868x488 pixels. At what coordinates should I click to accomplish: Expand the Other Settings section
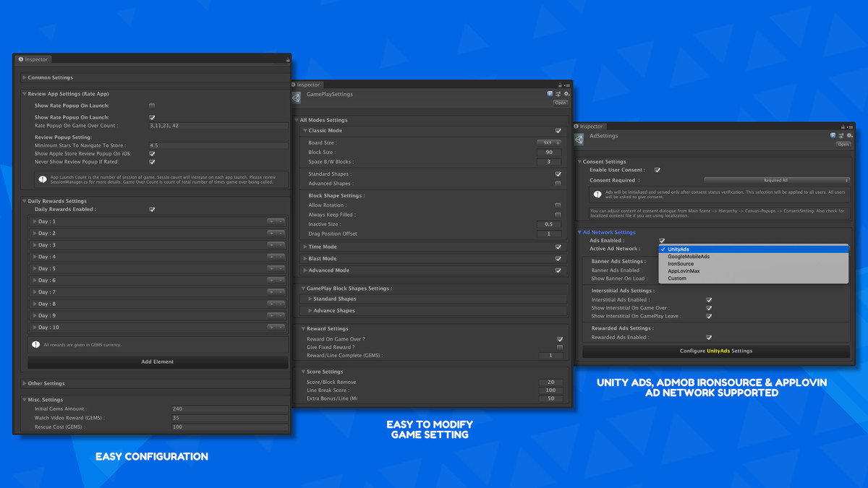pyautogui.click(x=25, y=383)
